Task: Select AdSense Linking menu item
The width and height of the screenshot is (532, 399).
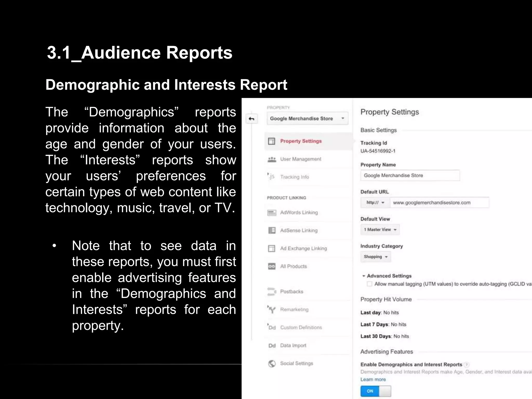Action: point(308,230)
